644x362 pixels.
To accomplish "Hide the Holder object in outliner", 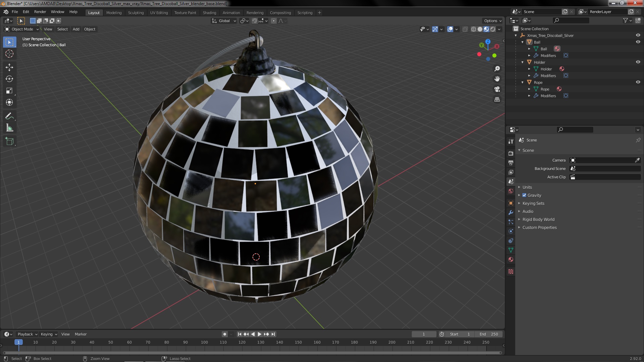I will (x=638, y=62).
